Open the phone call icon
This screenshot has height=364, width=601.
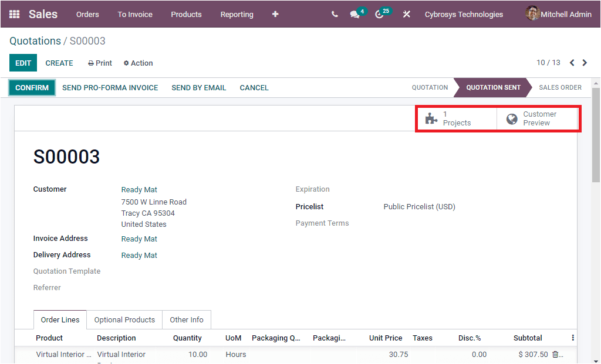[x=334, y=14]
